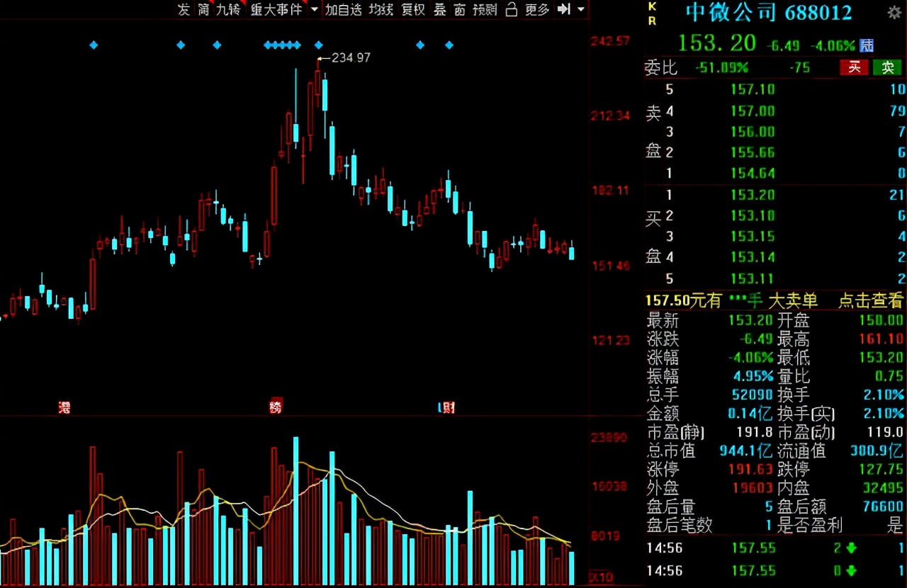Click the 242.57 price axis label
The height and width of the screenshot is (588, 907).
611,41
